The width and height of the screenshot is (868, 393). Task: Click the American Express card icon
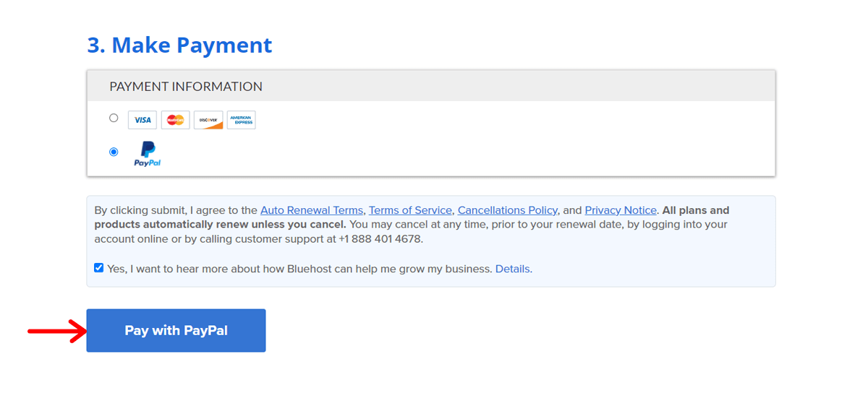[242, 120]
